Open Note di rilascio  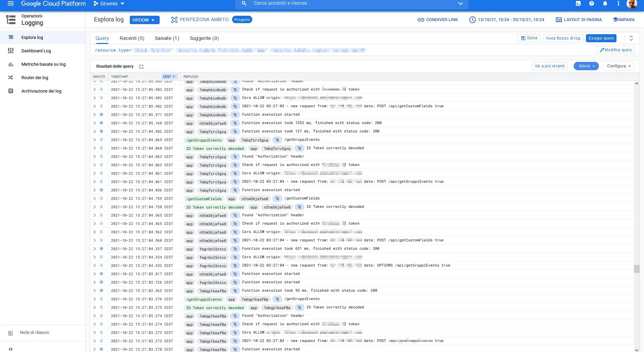(35, 333)
